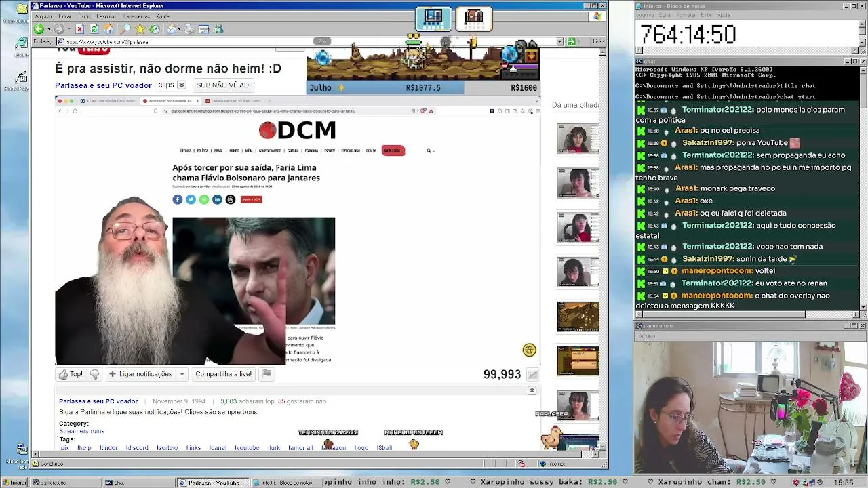
Task: Print the page with the printer icon
Action: [x=189, y=29]
